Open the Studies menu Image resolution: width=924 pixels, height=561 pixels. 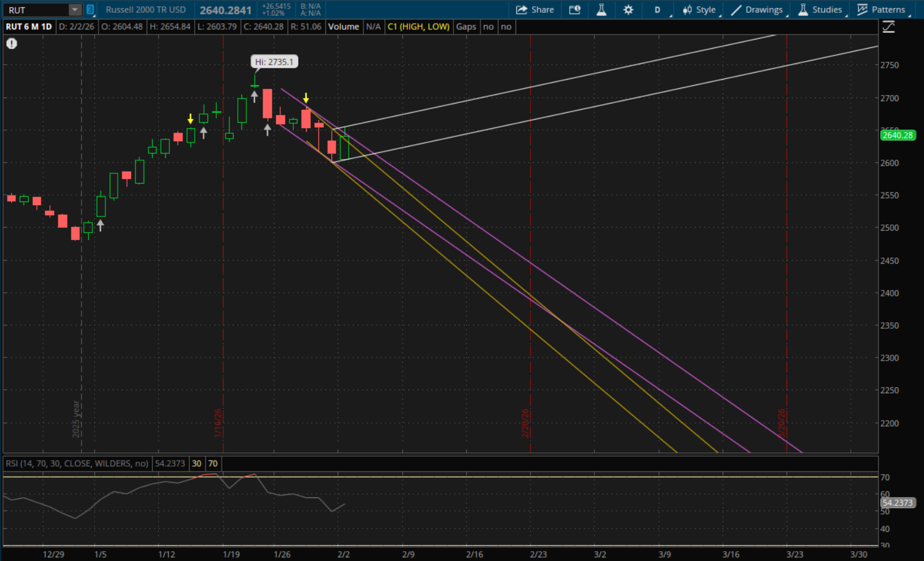821,10
